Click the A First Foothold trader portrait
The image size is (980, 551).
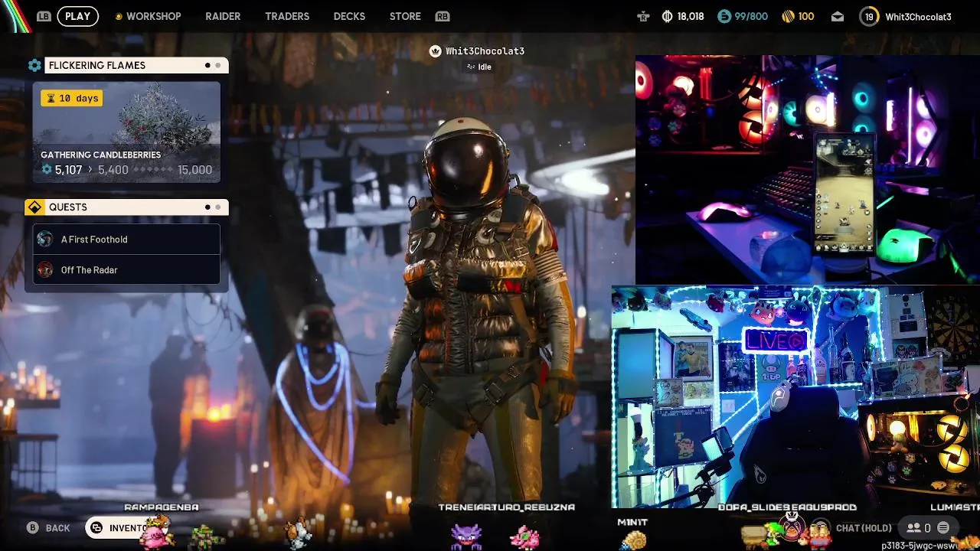[x=45, y=240]
